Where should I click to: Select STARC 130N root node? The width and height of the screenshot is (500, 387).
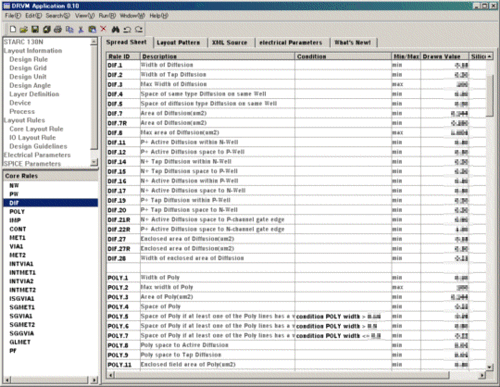pyautogui.click(x=23, y=42)
